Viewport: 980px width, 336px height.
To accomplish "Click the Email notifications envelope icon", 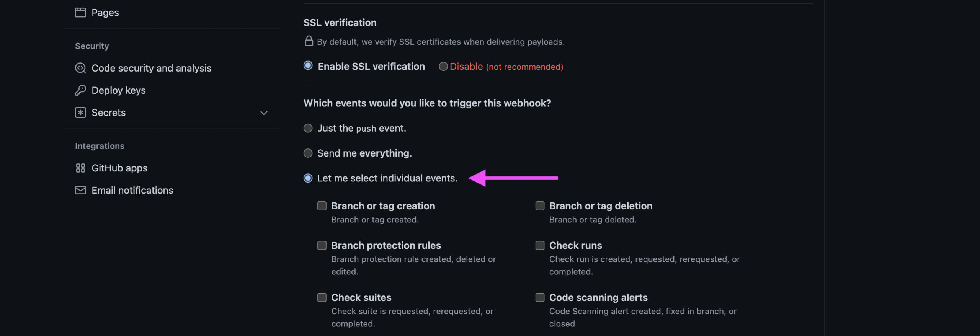I will coord(80,190).
